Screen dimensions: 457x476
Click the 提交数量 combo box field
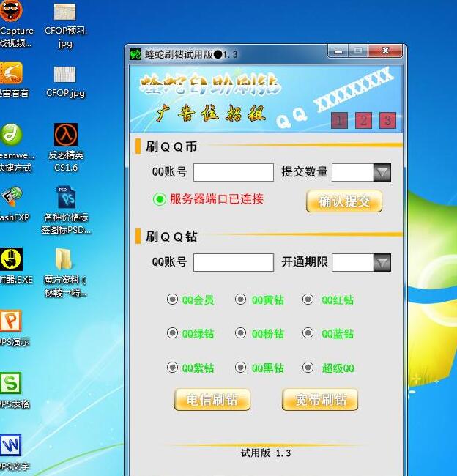(x=352, y=172)
